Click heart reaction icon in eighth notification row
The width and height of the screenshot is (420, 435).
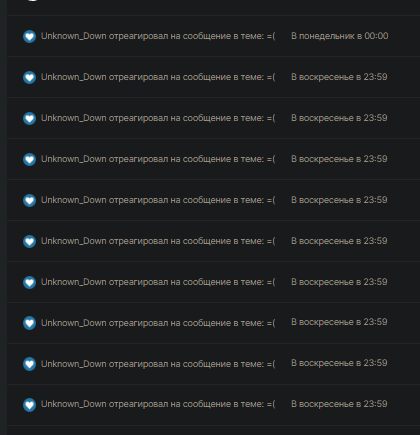tap(29, 323)
